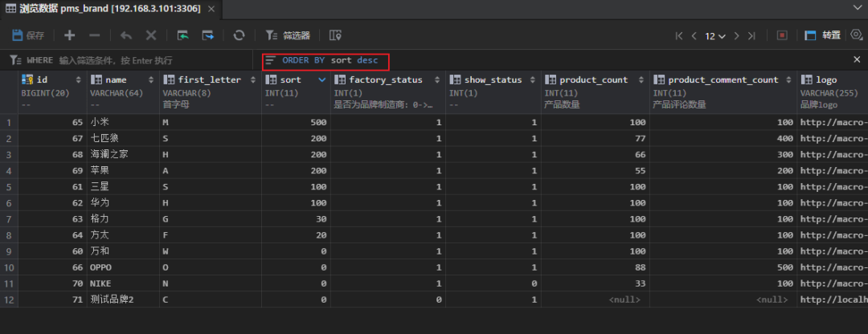
Task: Select row number 12 in the grid
Action: pos(9,299)
